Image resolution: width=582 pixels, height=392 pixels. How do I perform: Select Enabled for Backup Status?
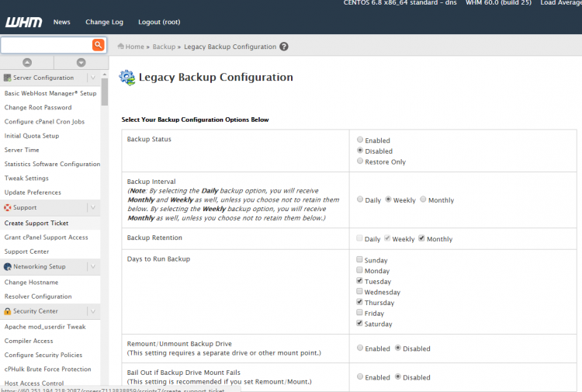pos(359,140)
